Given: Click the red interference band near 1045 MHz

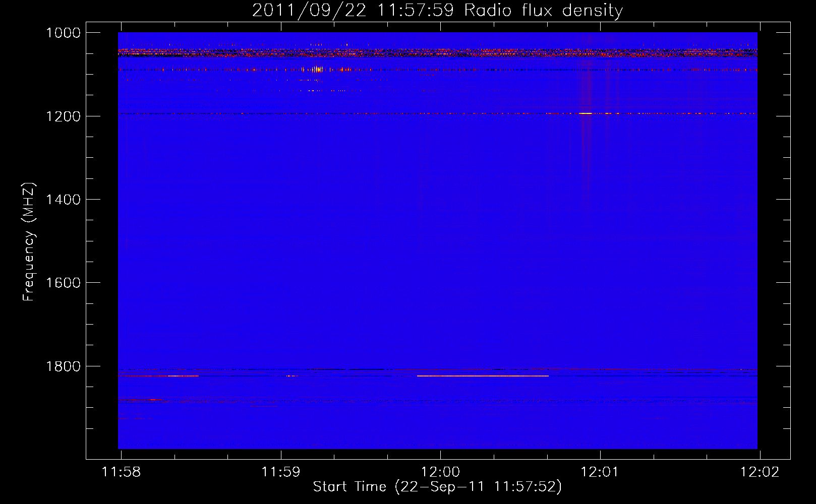Looking at the screenshot, I should 437,52.
